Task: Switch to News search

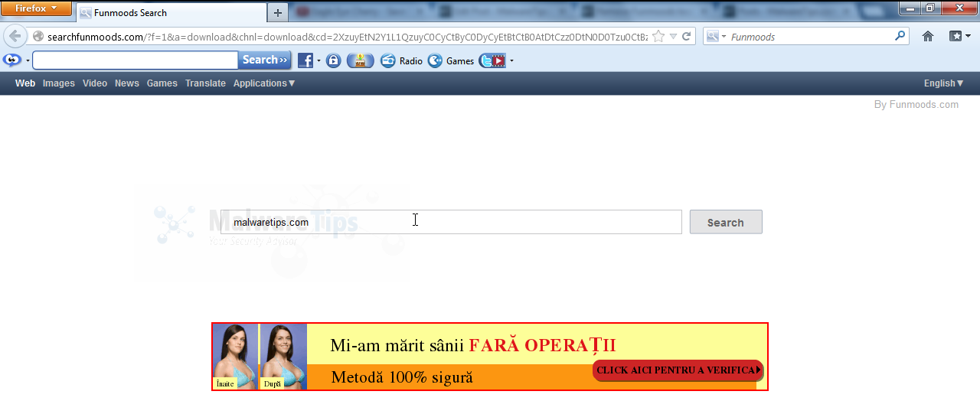Action: pyautogui.click(x=127, y=83)
